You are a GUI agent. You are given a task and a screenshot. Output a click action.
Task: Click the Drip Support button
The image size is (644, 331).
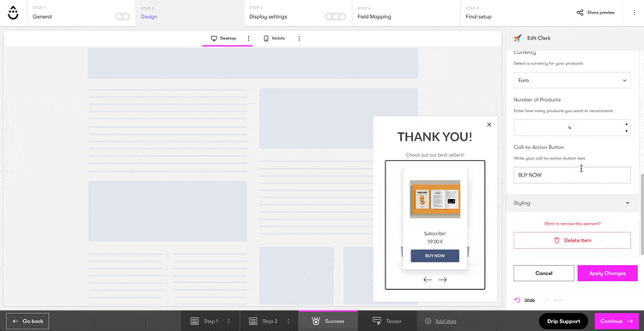[563, 322]
